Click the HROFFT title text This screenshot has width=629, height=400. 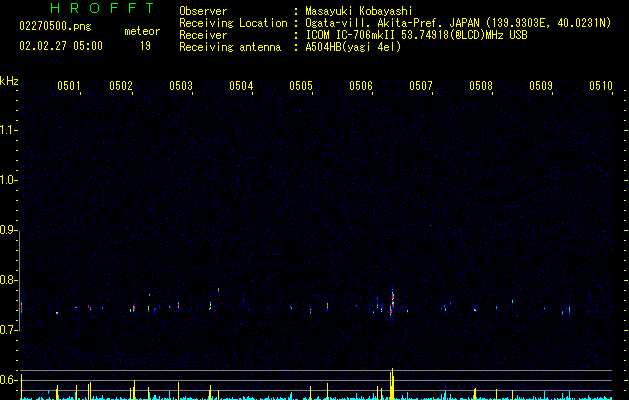(x=102, y=8)
